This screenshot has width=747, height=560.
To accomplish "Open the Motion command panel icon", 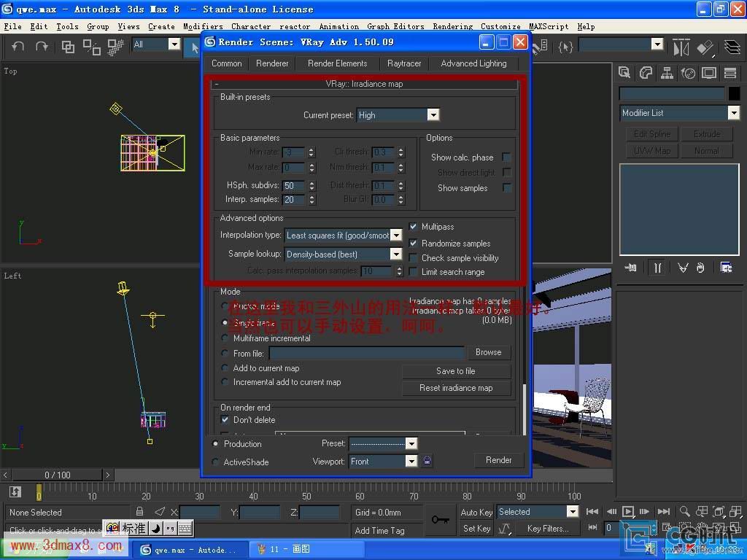I will coord(688,72).
